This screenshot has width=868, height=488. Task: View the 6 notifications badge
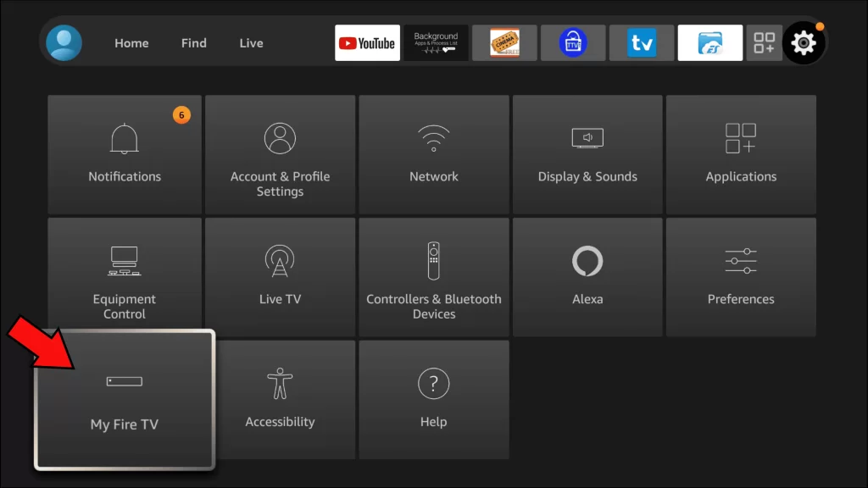point(181,115)
